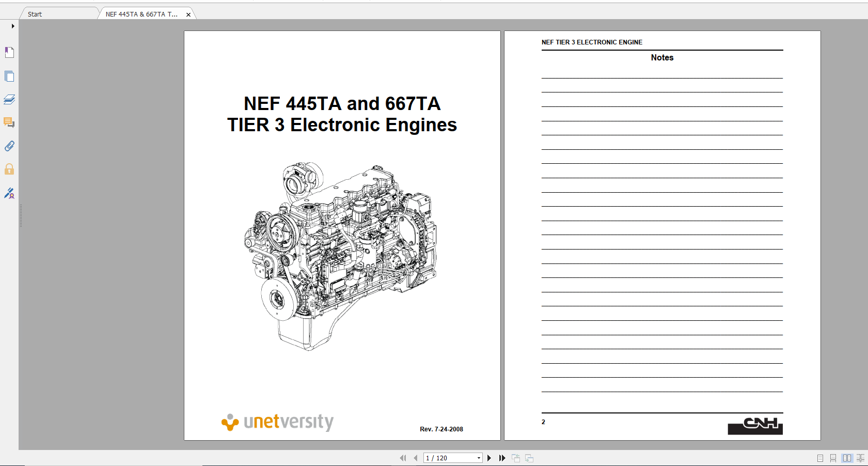Click the engine illustration on the cover page

(341, 256)
